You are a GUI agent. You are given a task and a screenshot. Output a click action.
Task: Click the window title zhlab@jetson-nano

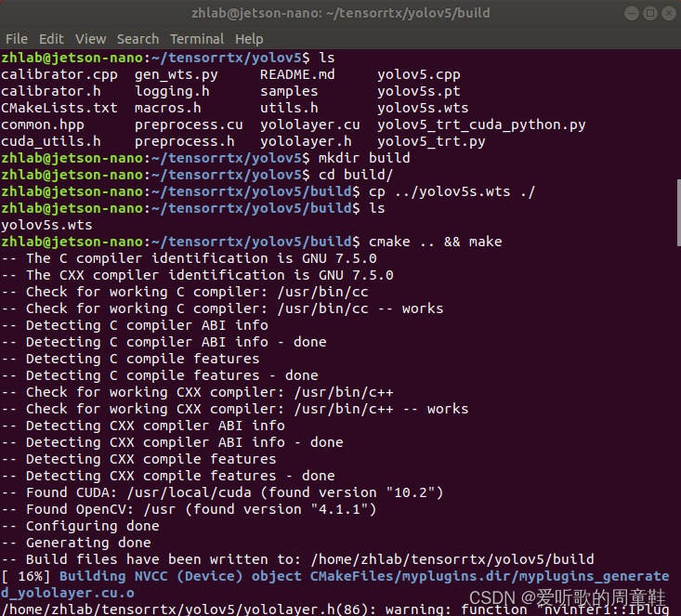pos(340,13)
